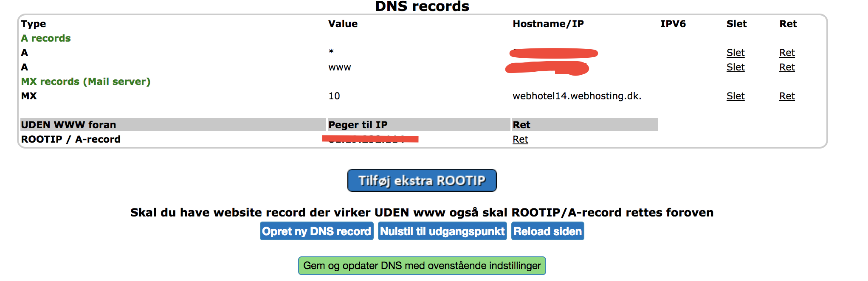Click the UDEN WWW foran header cell
The width and height of the screenshot is (868, 281).
[68, 125]
